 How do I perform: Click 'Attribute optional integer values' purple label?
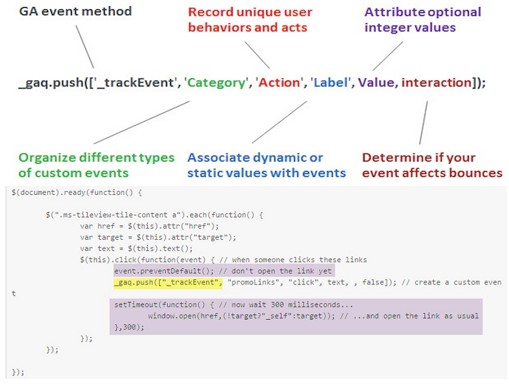[422, 20]
